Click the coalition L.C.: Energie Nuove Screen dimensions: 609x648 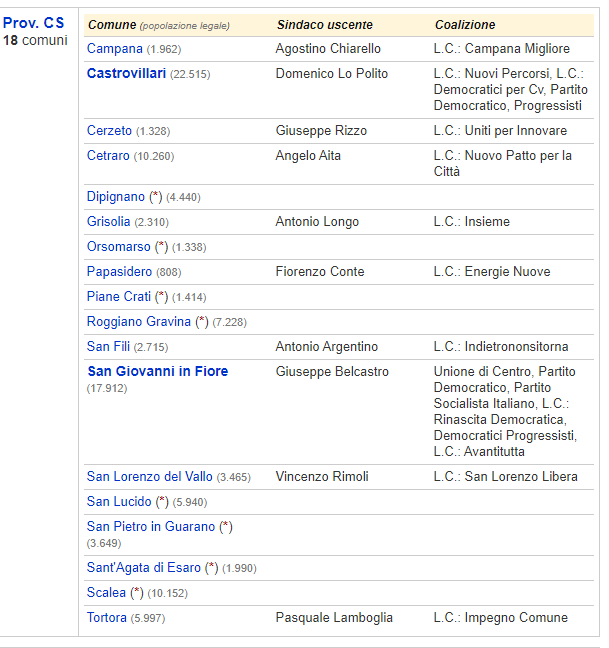pos(492,272)
